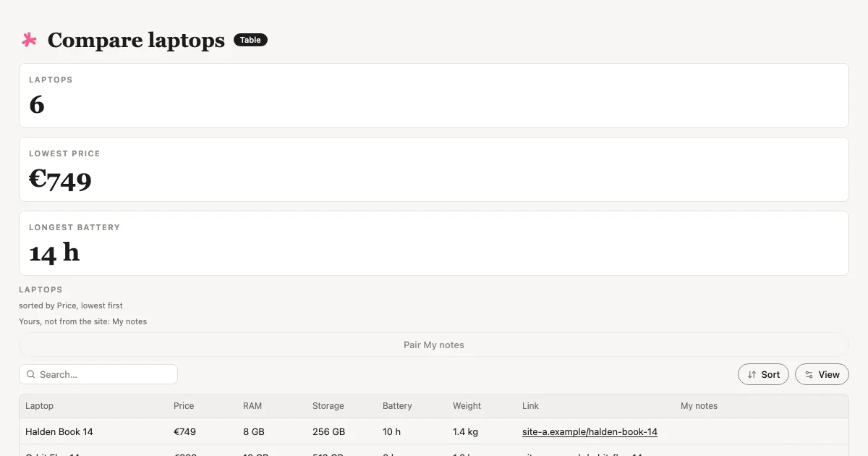Click the magnifier icon in the search box
The width and height of the screenshot is (868, 456).
click(x=31, y=374)
